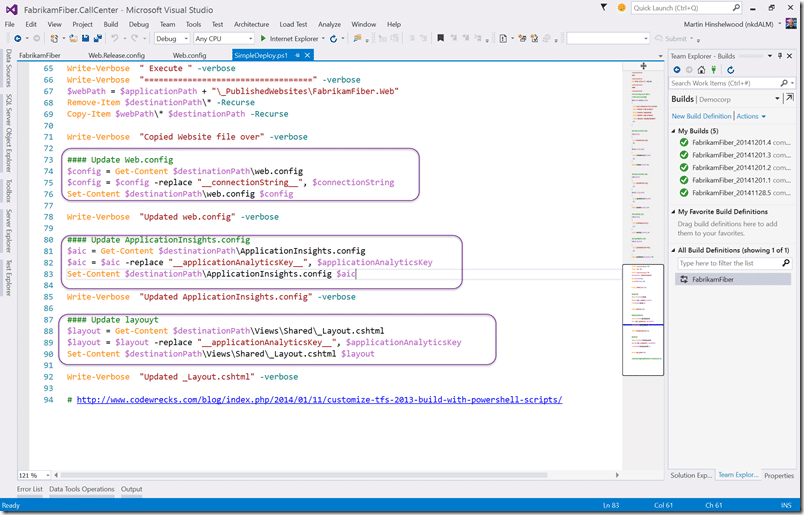Open the Error List tab at bottom
The width and height of the screenshot is (804, 515).
[x=30, y=489]
